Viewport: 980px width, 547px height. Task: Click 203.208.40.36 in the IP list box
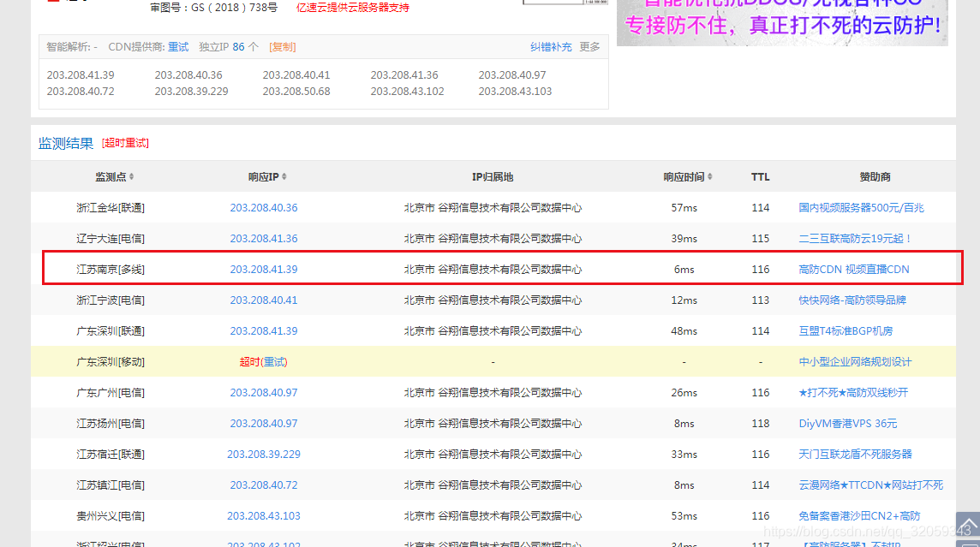click(x=188, y=75)
